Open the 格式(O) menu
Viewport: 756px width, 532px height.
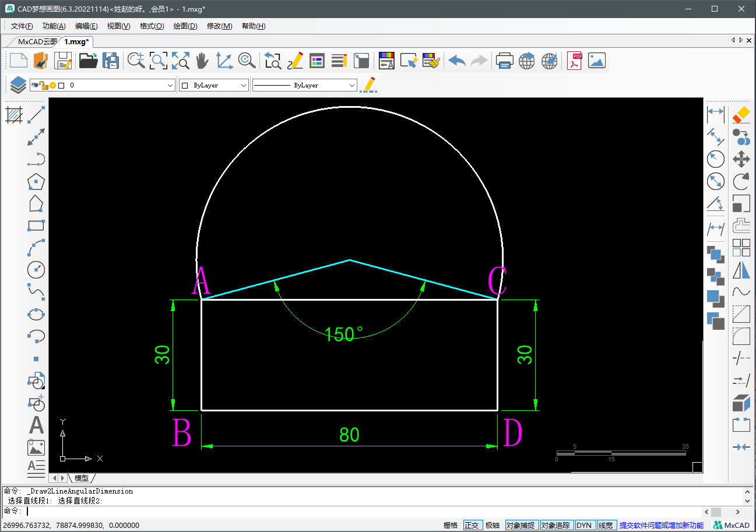click(x=152, y=26)
